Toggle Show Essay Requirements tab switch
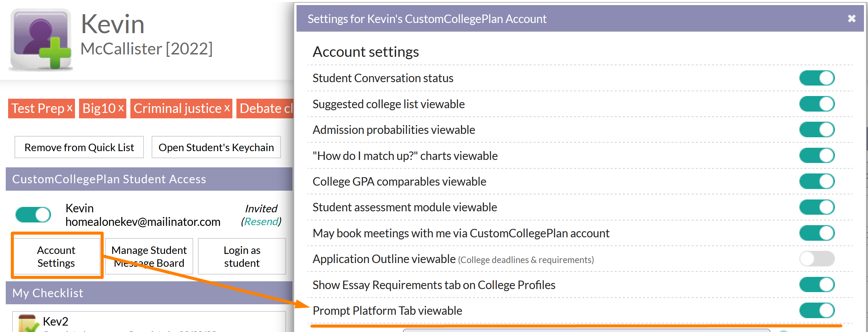The width and height of the screenshot is (868, 332). click(817, 285)
